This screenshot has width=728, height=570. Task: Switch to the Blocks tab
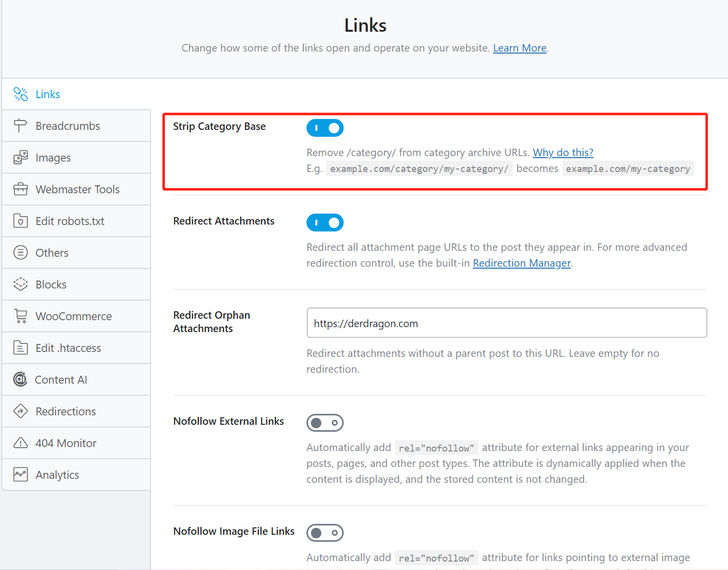[x=51, y=285]
